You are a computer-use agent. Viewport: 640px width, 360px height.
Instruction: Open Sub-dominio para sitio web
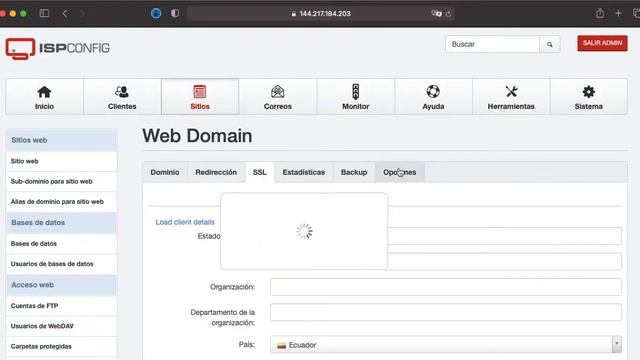tap(61, 181)
